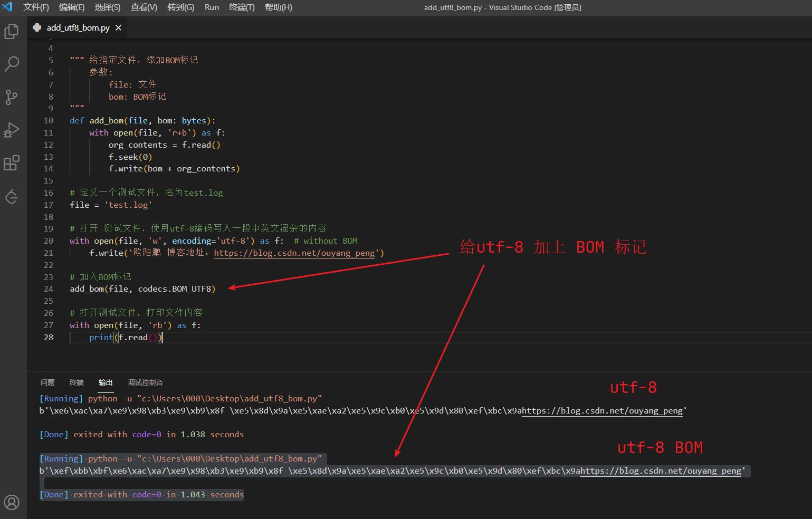The height and width of the screenshot is (519, 812).
Task: Click the "file = 'test.log'" code line
Action: (111, 205)
